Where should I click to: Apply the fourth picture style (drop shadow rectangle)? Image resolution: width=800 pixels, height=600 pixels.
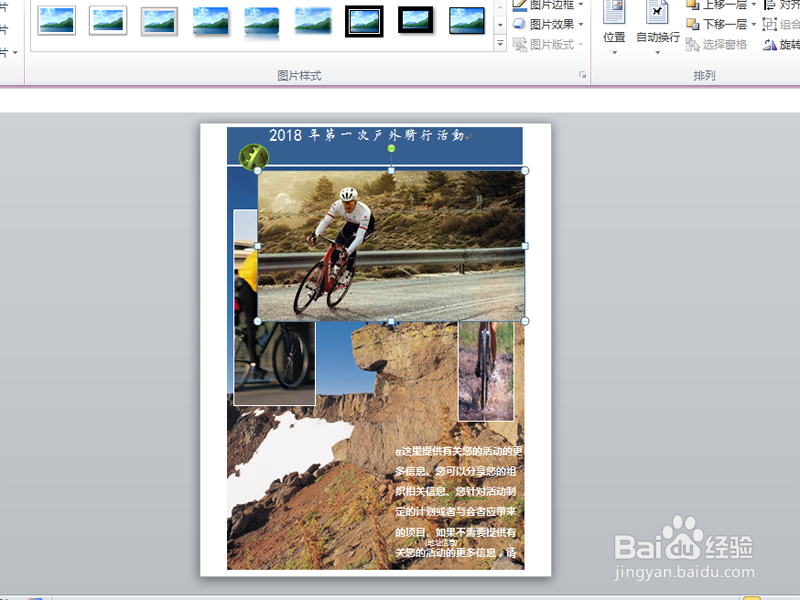click(x=210, y=21)
